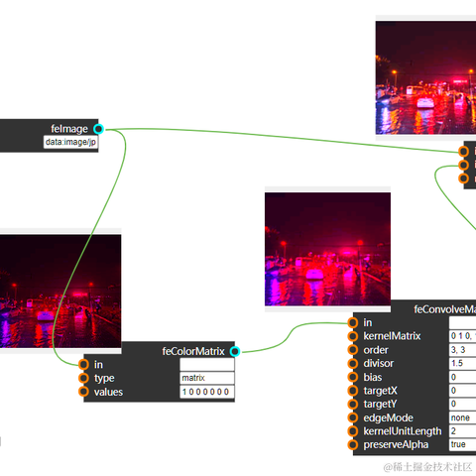
Task: Select the feColorMatrix node title
Action: [193, 351]
